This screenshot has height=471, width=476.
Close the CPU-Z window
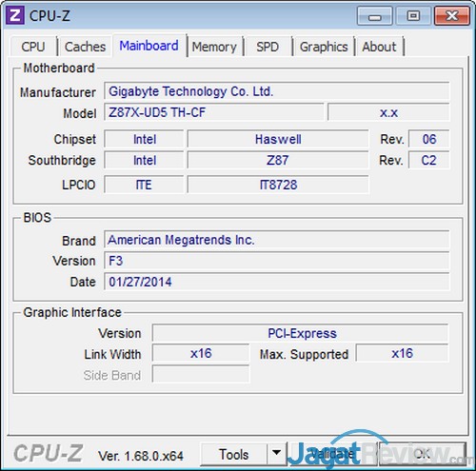click(x=451, y=16)
